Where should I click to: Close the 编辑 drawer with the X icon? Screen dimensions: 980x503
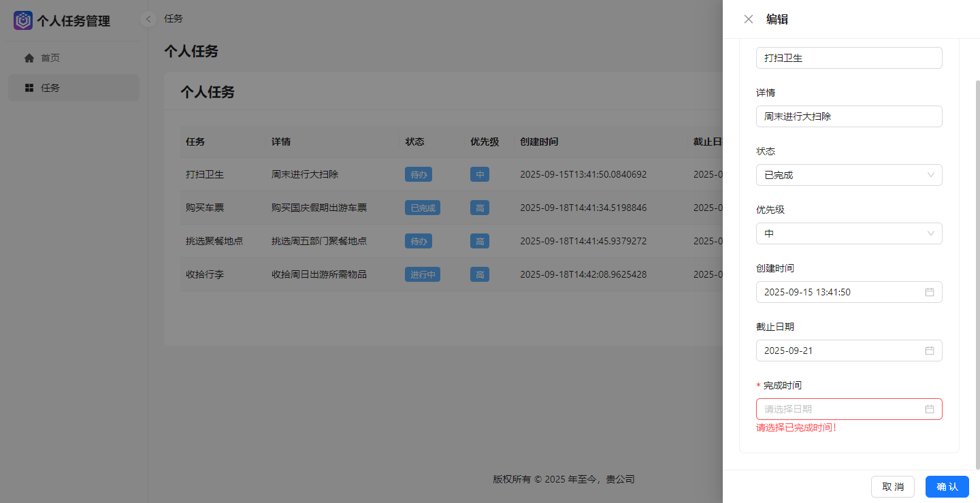[x=749, y=19]
